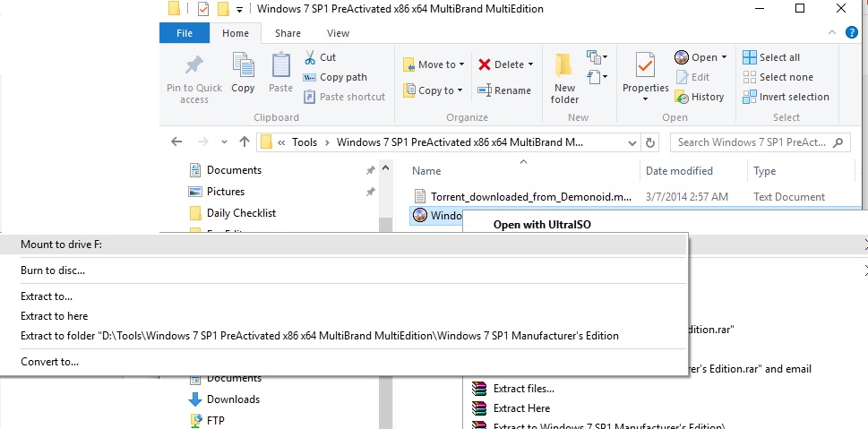
Task: Expand address bar history dropdown
Action: point(632,142)
